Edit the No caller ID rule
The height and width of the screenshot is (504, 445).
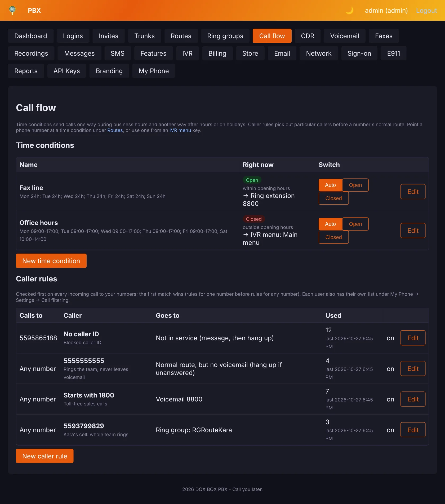[x=413, y=338]
